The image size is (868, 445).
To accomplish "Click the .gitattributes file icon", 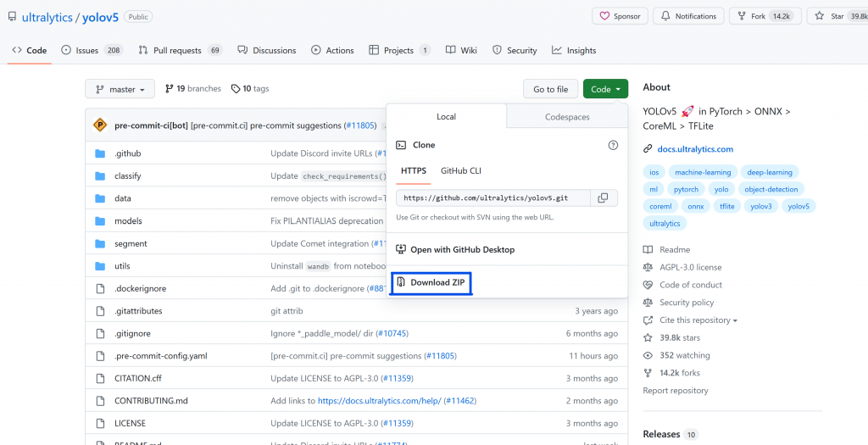I will click(x=100, y=311).
